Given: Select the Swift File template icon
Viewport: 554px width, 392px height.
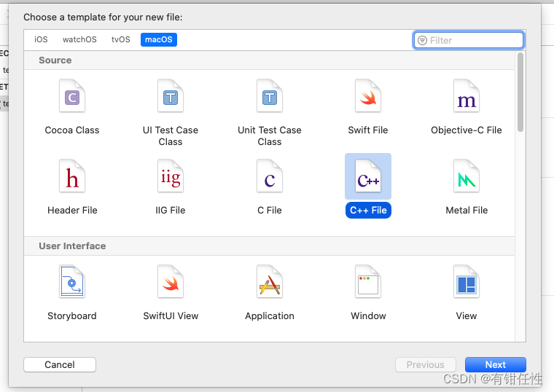Looking at the screenshot, I should coord(368,95).
